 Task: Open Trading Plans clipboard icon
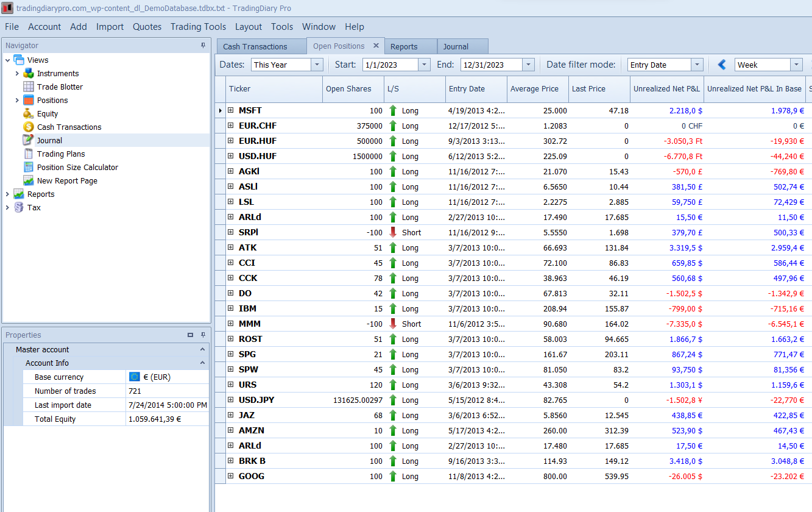click(x=28, y=154)
